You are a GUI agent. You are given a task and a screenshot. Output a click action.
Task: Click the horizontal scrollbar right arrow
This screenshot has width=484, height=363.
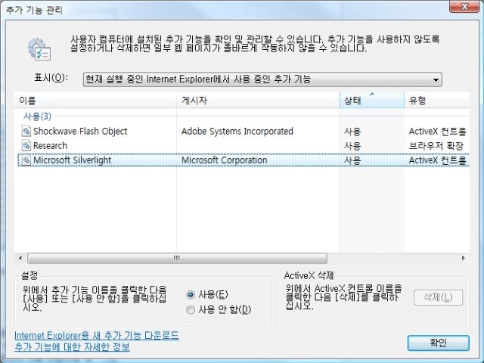tap(463, 258)
